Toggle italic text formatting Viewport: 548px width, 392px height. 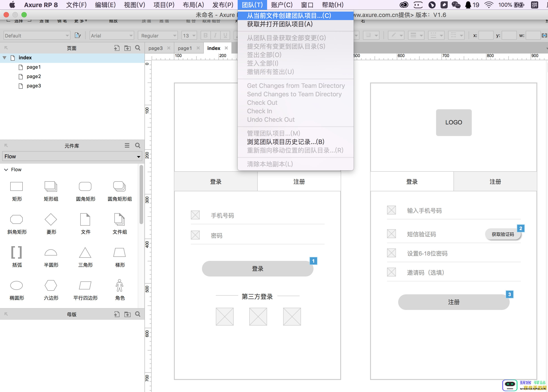(x=215, y=35)
